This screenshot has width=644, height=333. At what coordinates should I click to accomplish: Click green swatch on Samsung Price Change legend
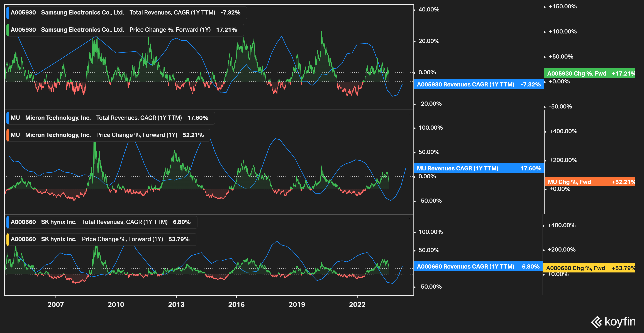pyautogui.click(x=8, y=30)
